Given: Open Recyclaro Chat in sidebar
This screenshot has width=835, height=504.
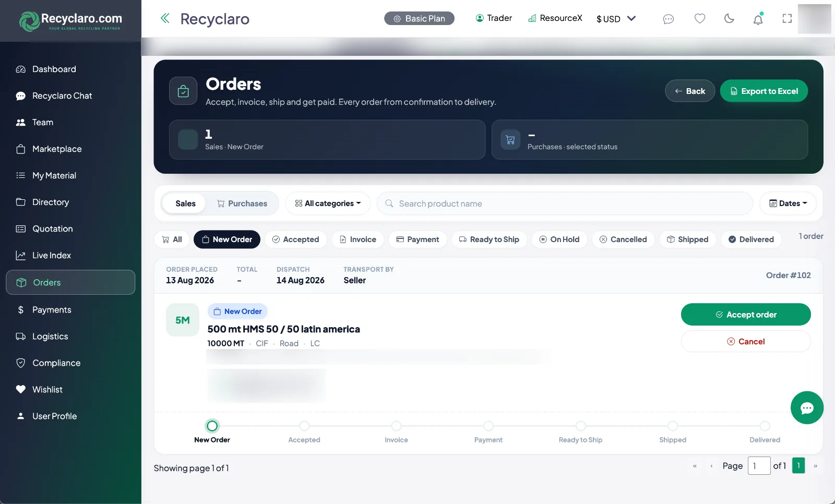Looking at the screenshot, I should click(x=70, y=95).
